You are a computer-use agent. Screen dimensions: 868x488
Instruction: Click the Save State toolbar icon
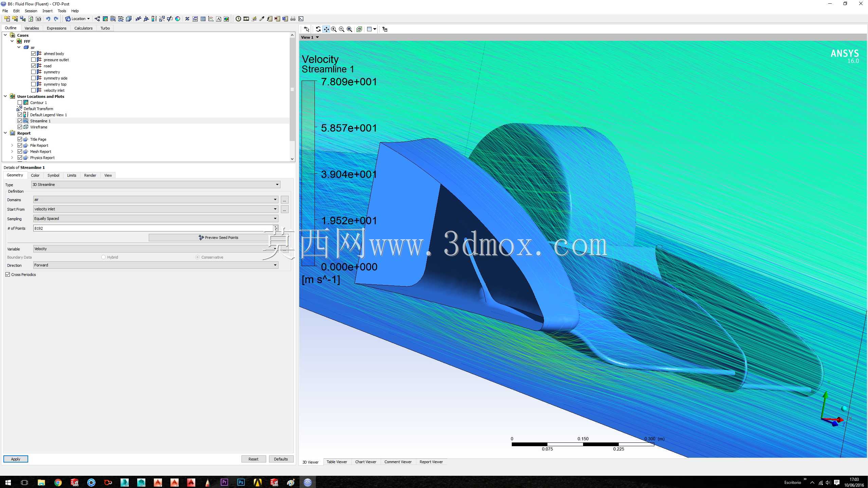[23, 19]
